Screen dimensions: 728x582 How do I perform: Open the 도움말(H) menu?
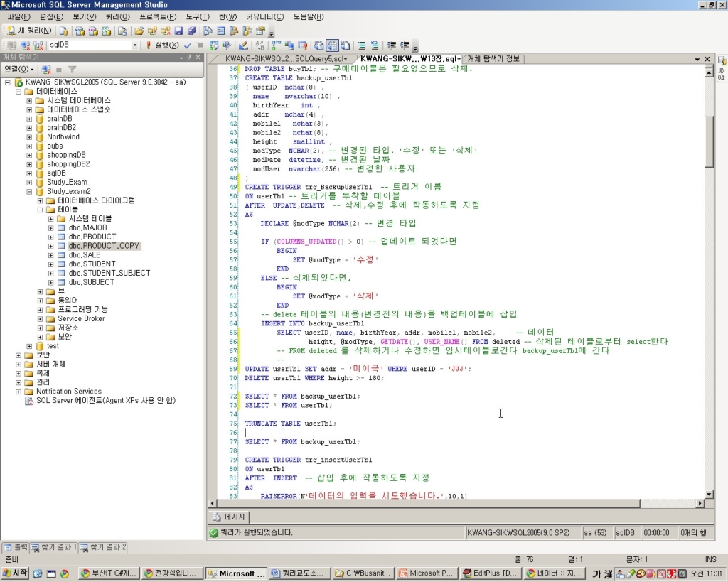tap(309, 17)
